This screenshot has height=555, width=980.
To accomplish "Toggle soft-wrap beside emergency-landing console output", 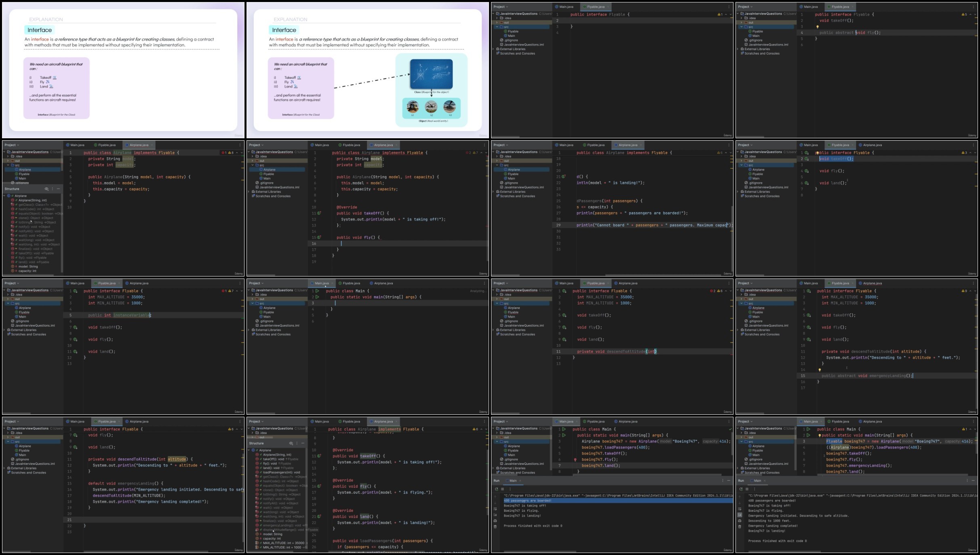I will [740, 509].
